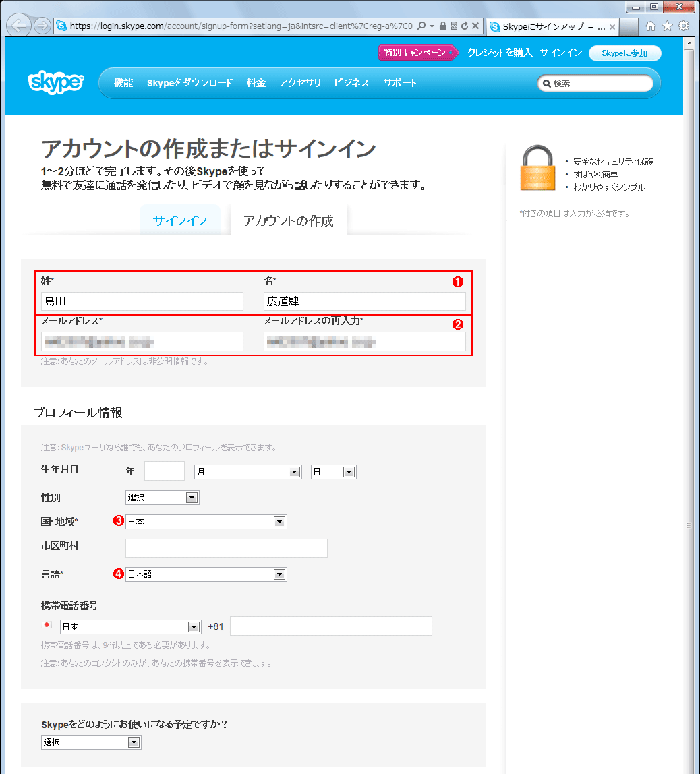
Task: Open the 日 birth day dropdown
Action: pos(334,472)
